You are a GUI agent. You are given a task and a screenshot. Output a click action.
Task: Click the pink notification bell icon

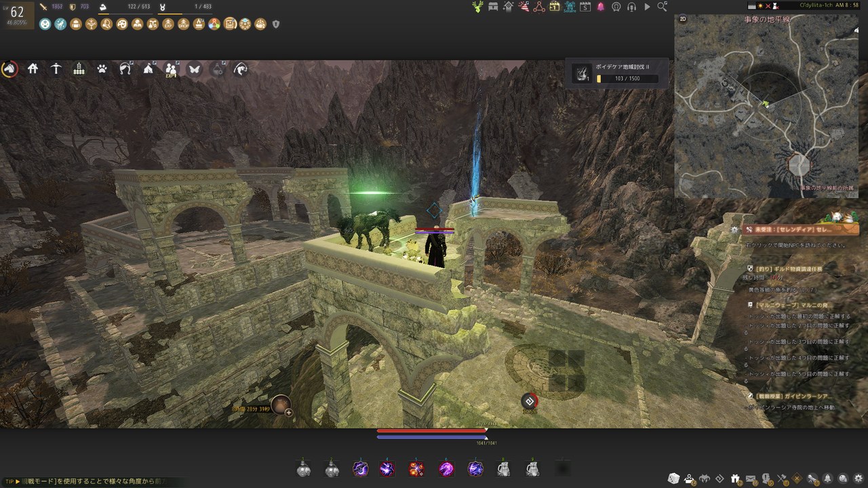(x=601, y=7)
